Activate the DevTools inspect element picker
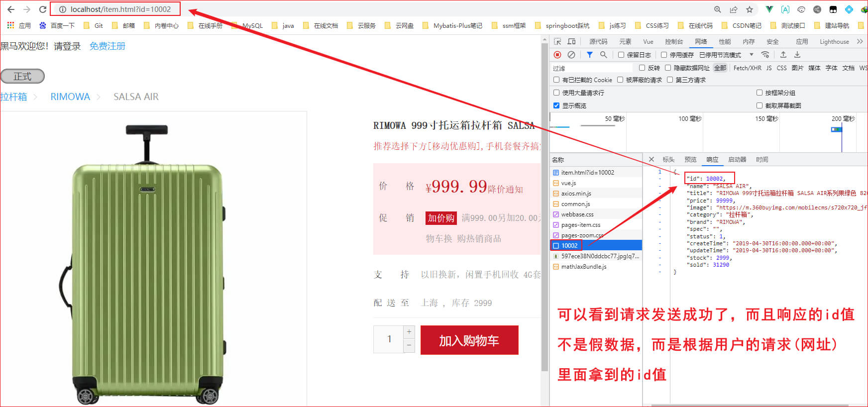Image resolution: width=868 pixels, height=407 pixels. (x=557, y=41)
